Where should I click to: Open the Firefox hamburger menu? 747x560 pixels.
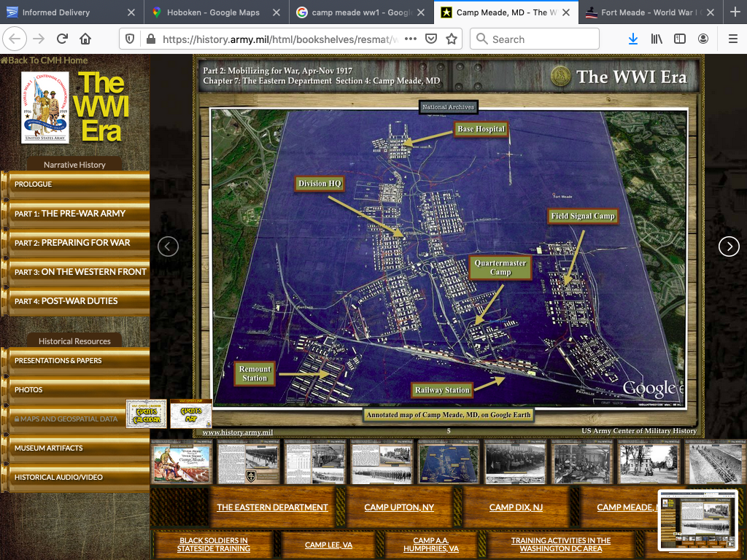click(x=732, y=39)
